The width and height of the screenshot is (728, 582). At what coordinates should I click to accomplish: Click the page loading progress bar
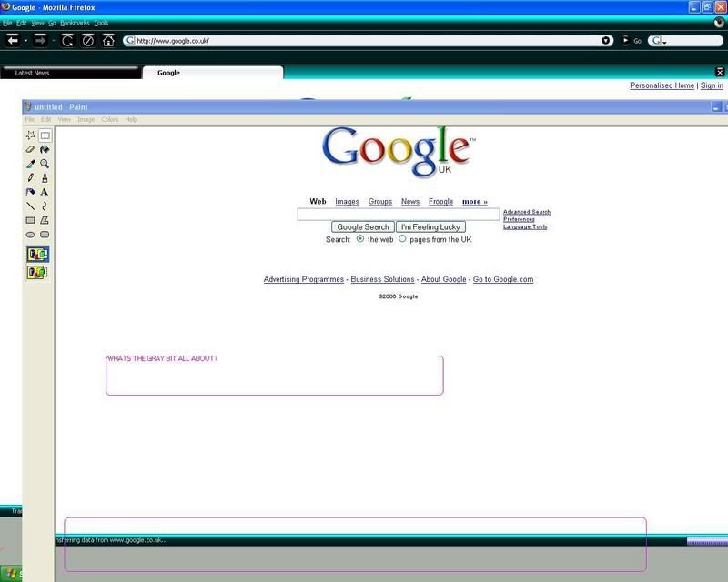pos(707,541)
